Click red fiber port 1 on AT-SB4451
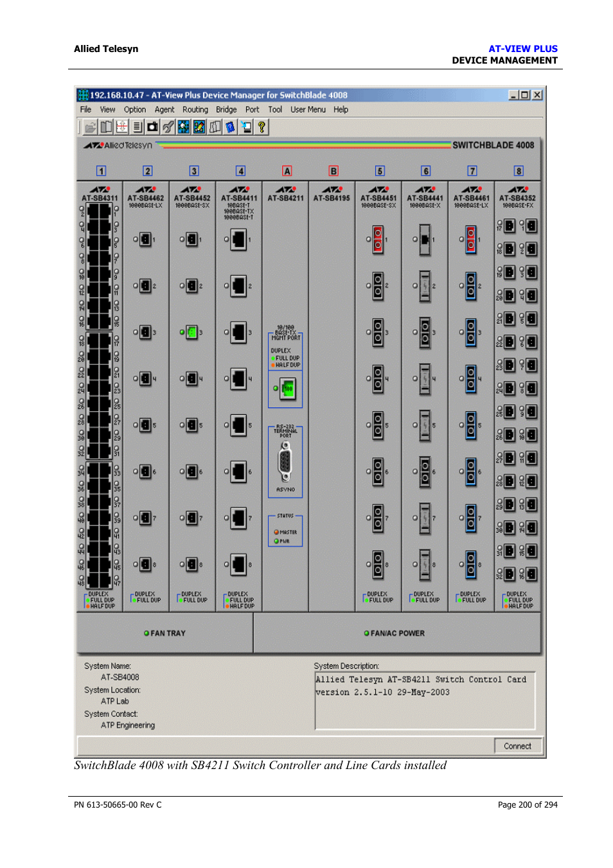 pos(378,240)
